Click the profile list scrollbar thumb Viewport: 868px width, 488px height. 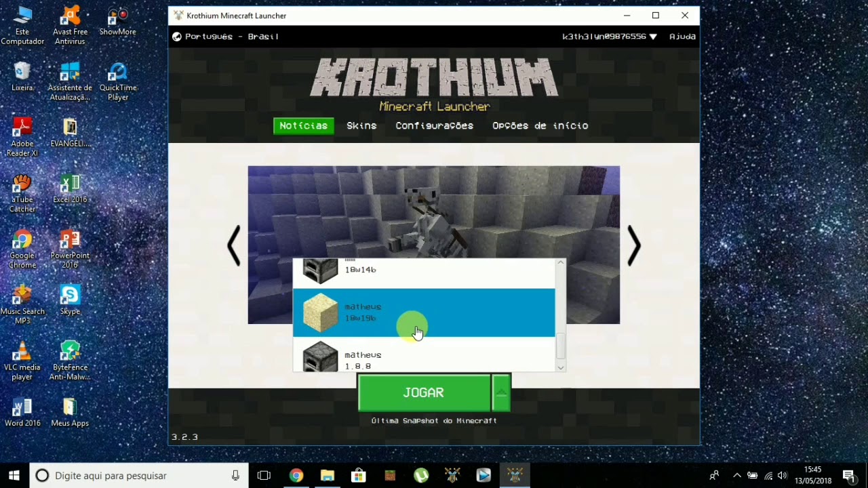(x=560, y=346)
